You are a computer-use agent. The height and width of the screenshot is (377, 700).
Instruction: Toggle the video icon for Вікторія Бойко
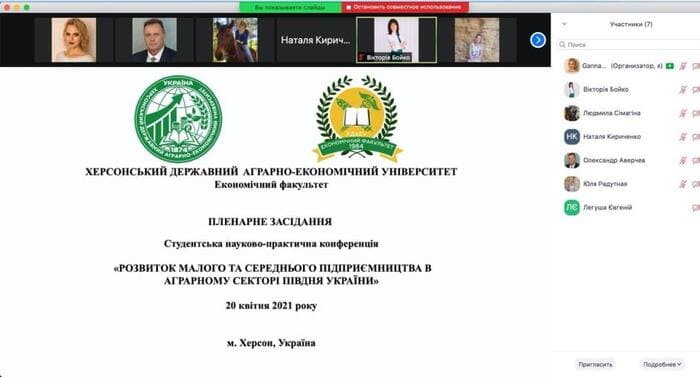click(x=696, y=90)
